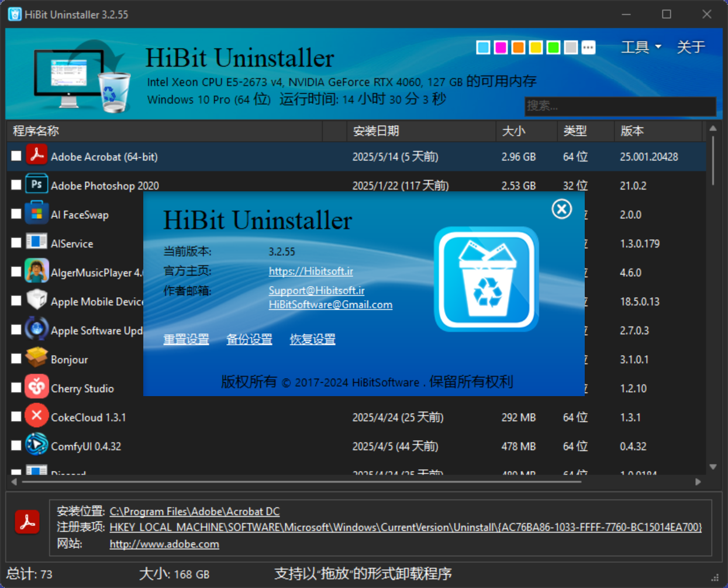728x588 pixels.
Task: Click the AlgerMusicPlayer avatar icon
Action: (x=37, y=271)
